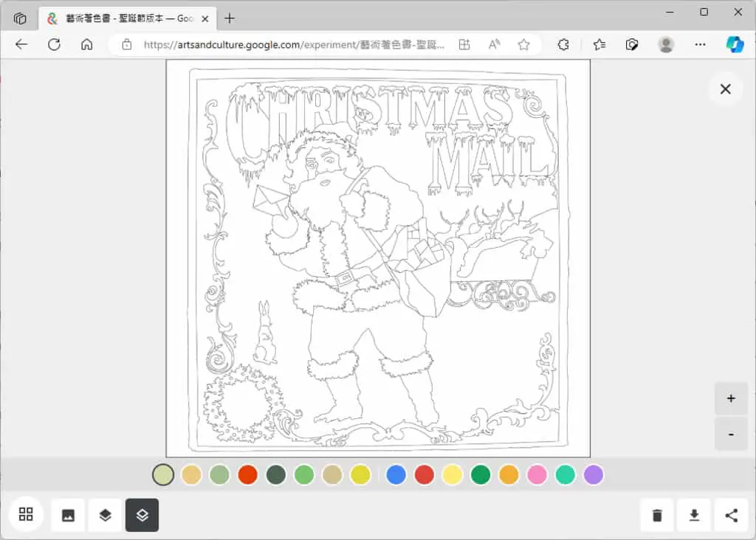
Task: Select the pink color swatch
Action: (x=537, y=475)
